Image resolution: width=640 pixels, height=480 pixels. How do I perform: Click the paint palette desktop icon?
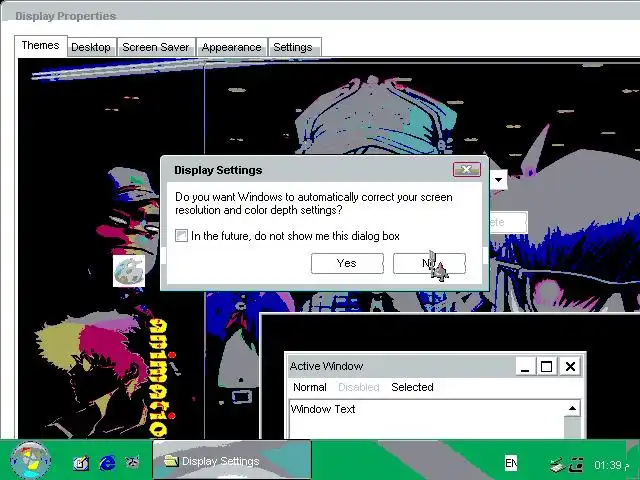click(x=129, y=271)
